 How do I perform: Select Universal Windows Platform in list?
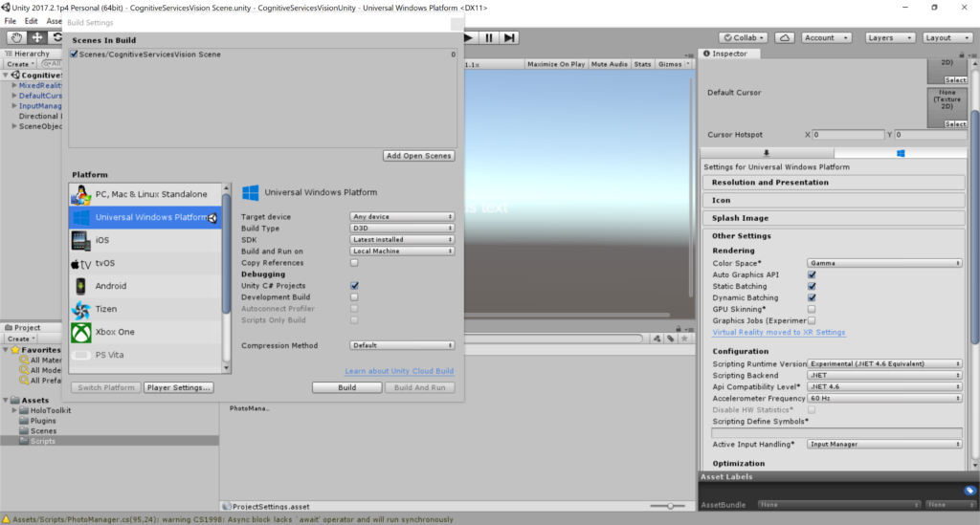pos(145,217)
